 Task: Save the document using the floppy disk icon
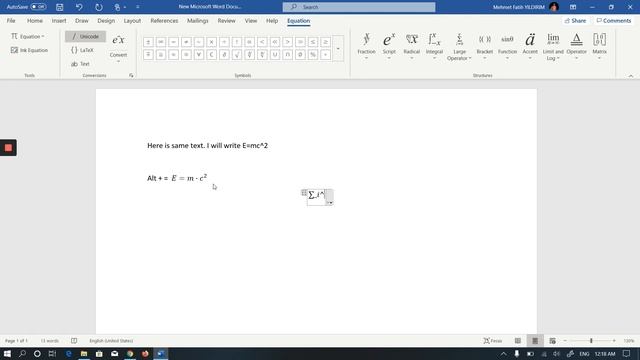(x=60, y=7)
